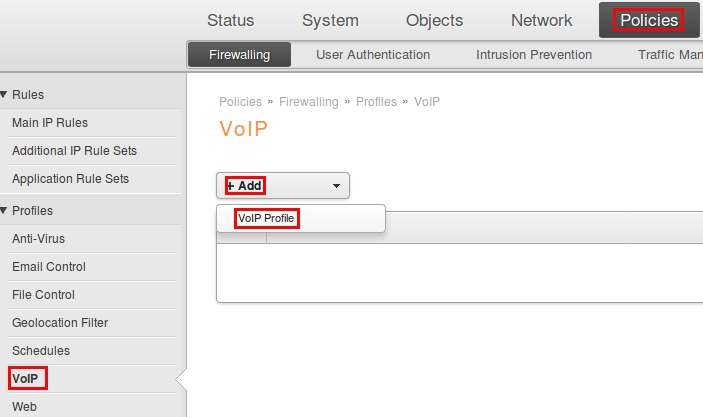Open Application Rule Sets
703x417 pixels.
pyautogui.click(x=70, y=179)
